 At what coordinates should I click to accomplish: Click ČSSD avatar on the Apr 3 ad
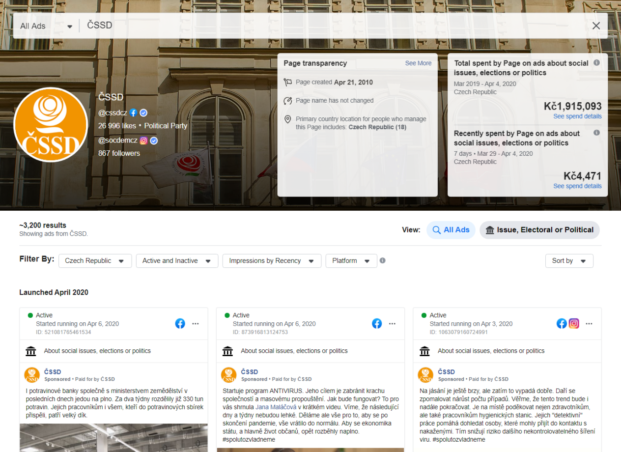point(425,375)
